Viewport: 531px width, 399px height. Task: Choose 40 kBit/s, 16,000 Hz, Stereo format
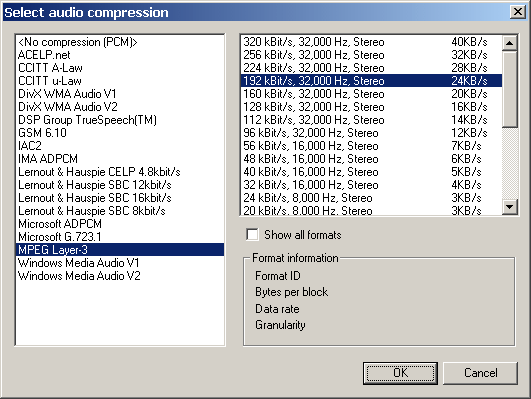click(x=371, y=172)
